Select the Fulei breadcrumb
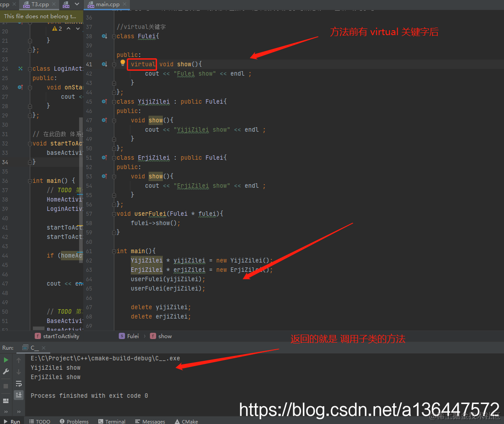This screenshot has width=504, height=424. pyautogui.click(x=129, y=336)
